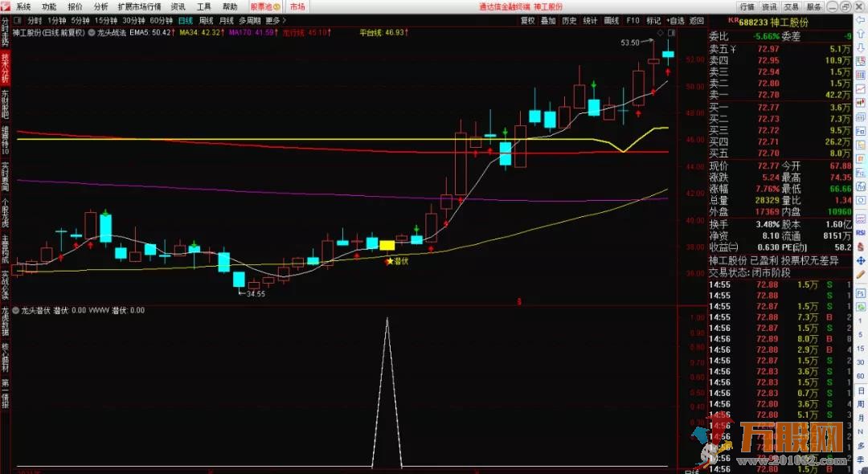Select the 周线 period tab
Viewport: 868px width, 474px height.
pyautogui.click(x=206, y=21)
